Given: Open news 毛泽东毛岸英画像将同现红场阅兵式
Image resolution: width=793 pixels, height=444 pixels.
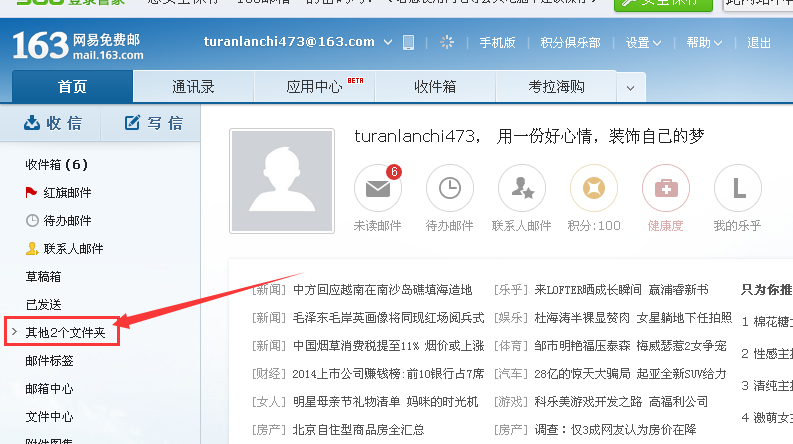Looking at the screenshot, I should tap(388, 318).
